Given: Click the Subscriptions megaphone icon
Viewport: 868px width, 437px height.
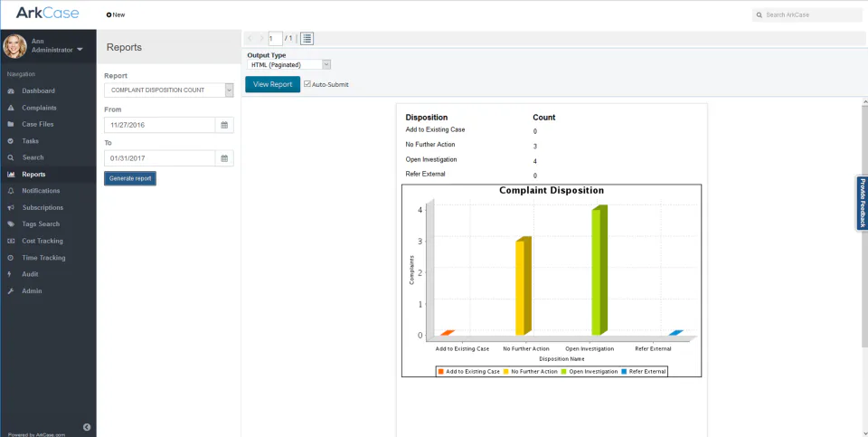Looking at the screenshot, I should pyautogui.click(x=11, y=208).
